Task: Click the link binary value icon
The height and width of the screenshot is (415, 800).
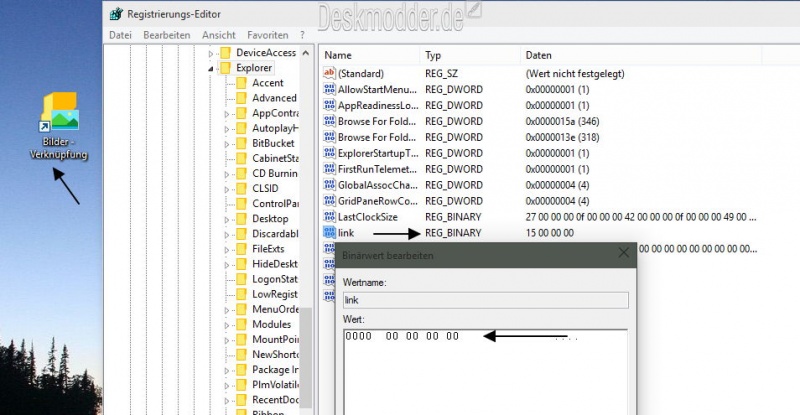Action: point(329,233)
